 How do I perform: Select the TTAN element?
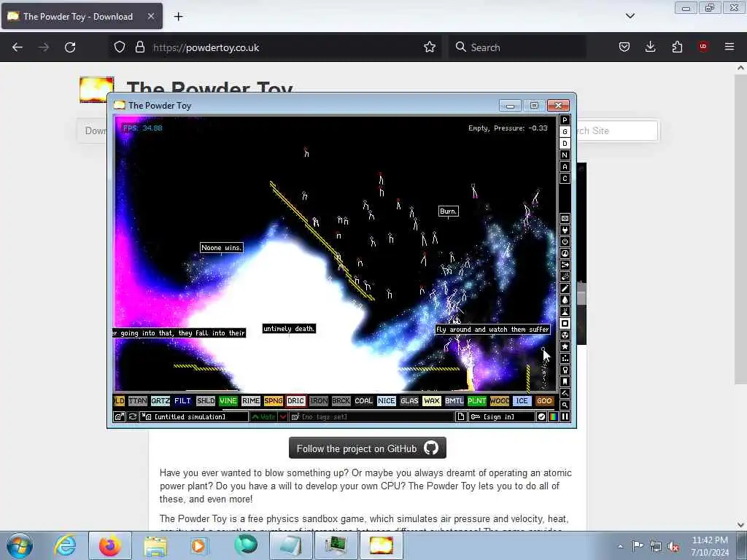point(138,401)
